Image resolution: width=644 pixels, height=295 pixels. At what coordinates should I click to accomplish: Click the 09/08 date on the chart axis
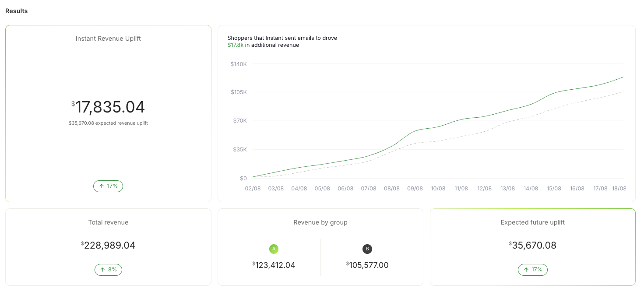pos(415,189)
